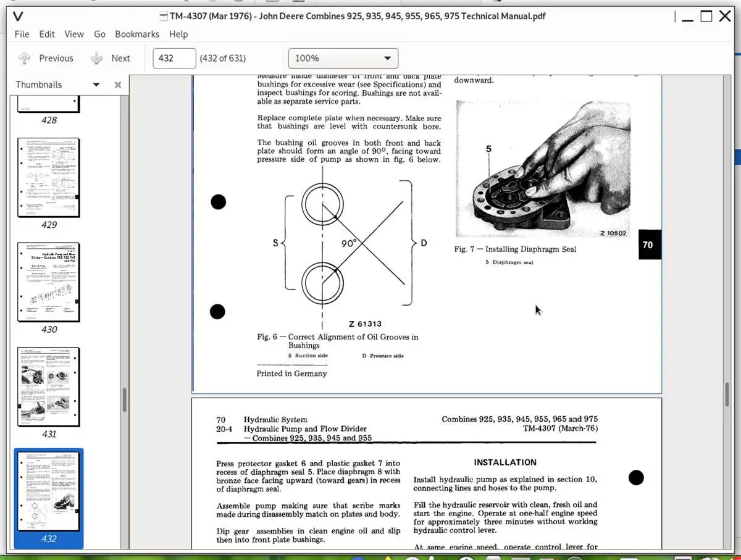Image resolution: width=741 pixels, height=560 pixels.
Task: Click the 'Printed in Germany' text
Action: [x=292, y=374]
